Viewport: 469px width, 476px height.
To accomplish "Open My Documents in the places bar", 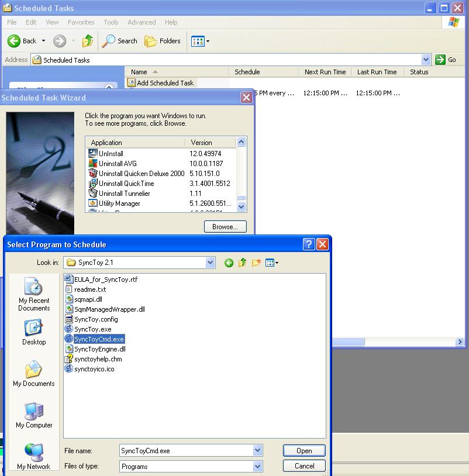I will pyautogui.click(x=34, y=374).
